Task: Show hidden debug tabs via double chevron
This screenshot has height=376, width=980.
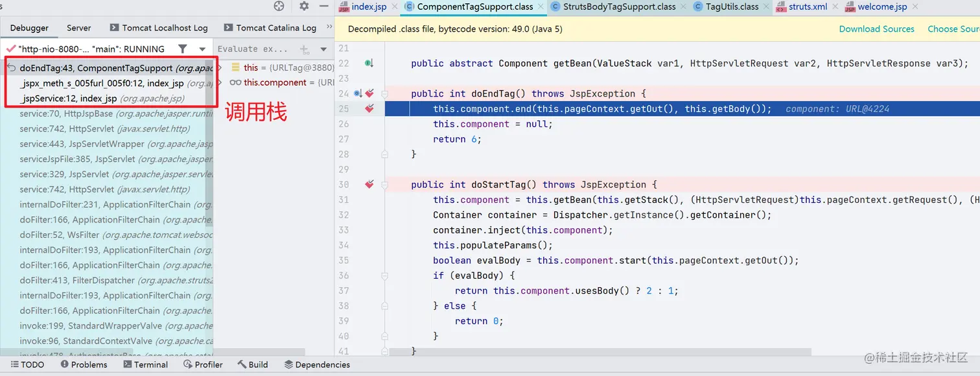Action: pyautogui.click(x=329, y=27)
